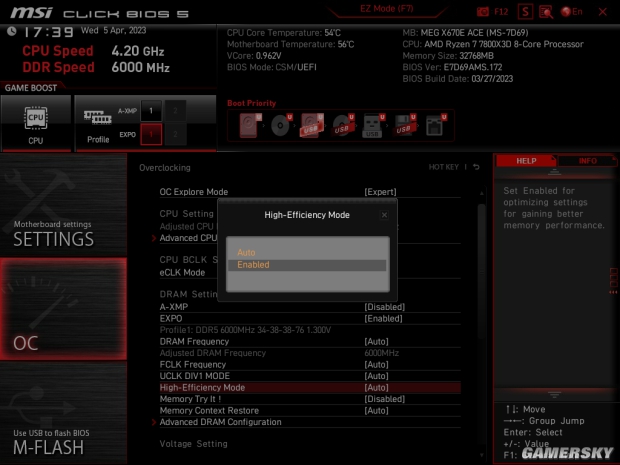Open the BIOS search magnifier icon
The width and height of the screenshot is (620, 465).
[x=546, y=12]
